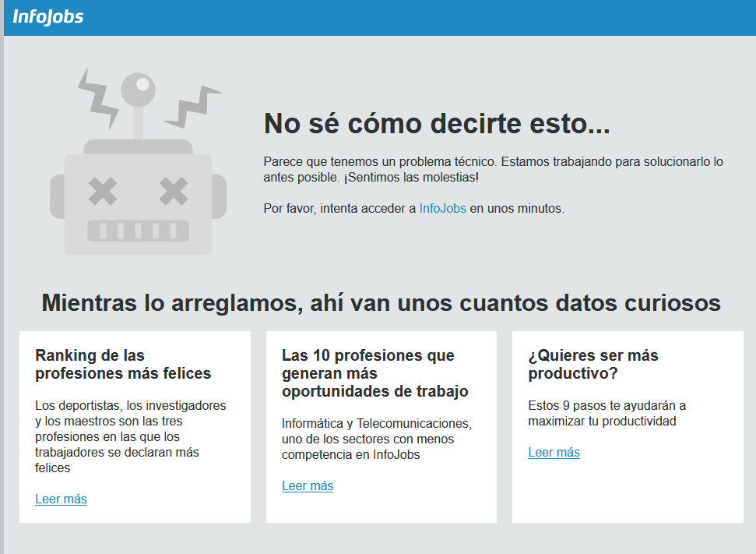This screenshot has width=756, height=554.
Task: Click text 'Parece que tenemos un problema técnico'
Action: tap(379, 161)
